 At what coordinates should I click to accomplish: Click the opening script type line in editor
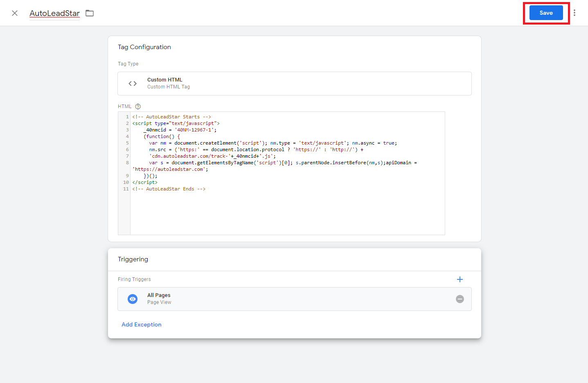(176, 123)
